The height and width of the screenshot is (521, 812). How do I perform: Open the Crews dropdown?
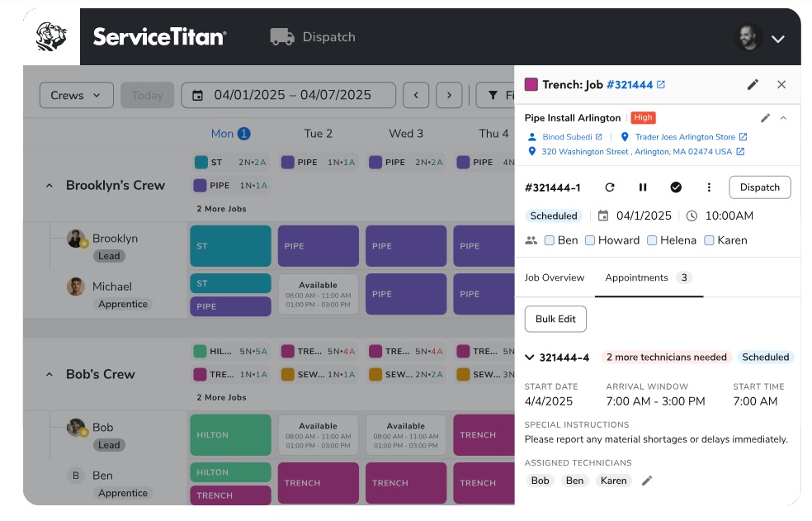pos(76,95)
